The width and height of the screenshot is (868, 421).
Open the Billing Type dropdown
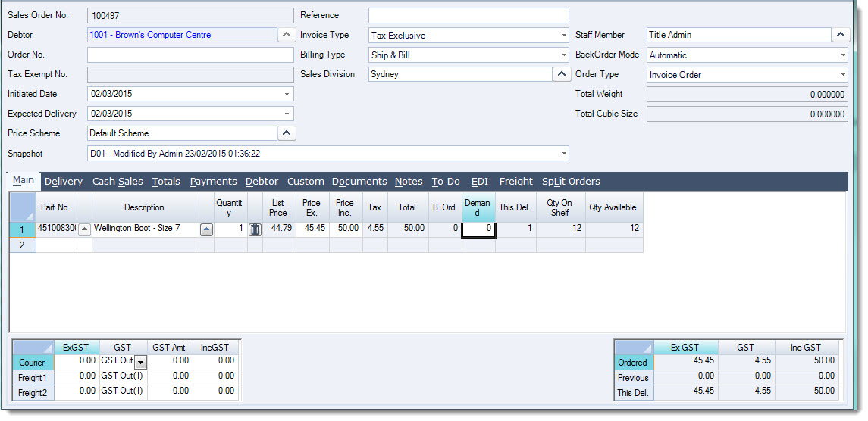click(564, 55)
